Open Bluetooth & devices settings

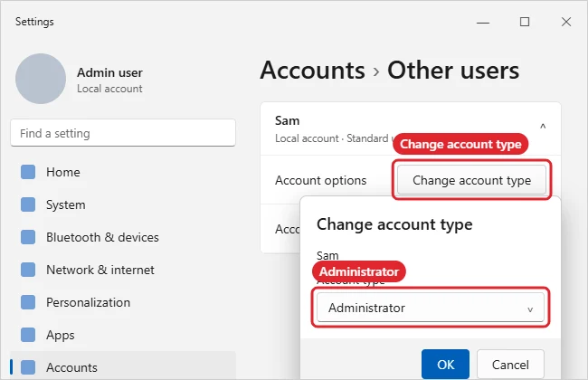(123, 237)
